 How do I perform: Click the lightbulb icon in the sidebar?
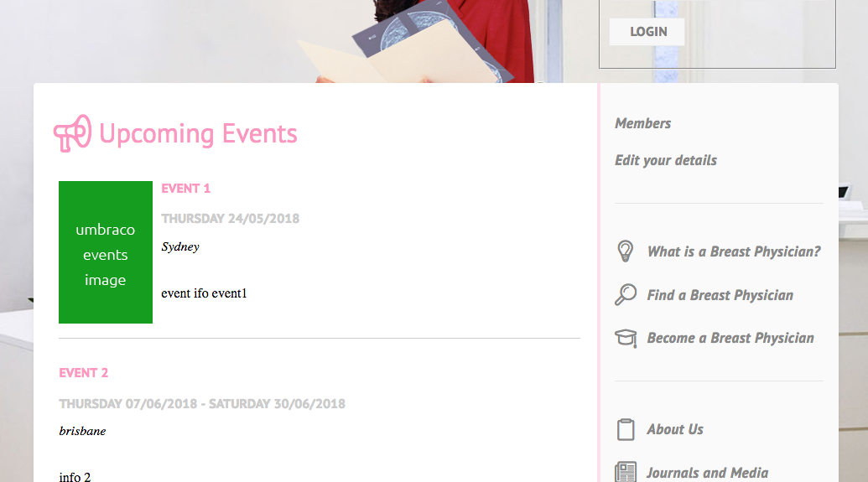(625, 251)
